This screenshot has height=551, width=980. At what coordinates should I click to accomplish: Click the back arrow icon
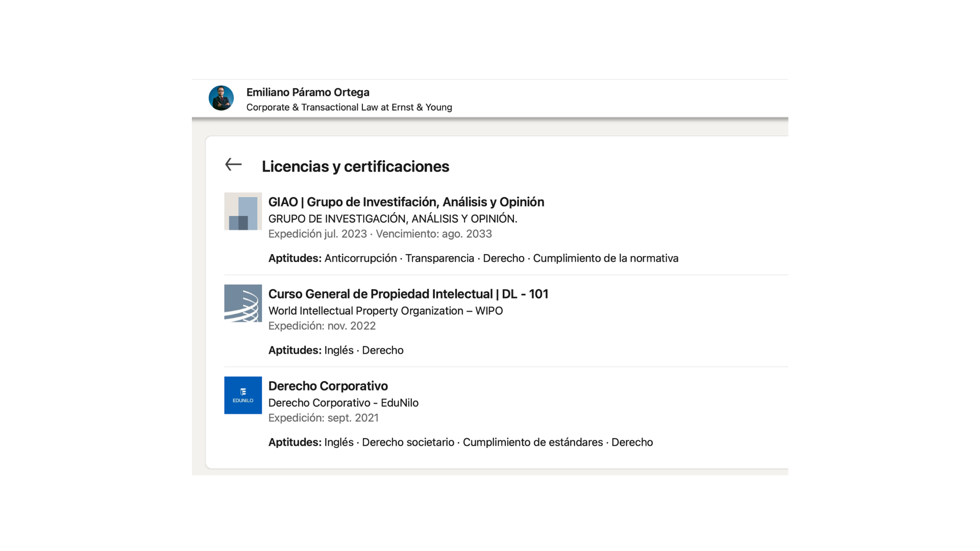233,164
